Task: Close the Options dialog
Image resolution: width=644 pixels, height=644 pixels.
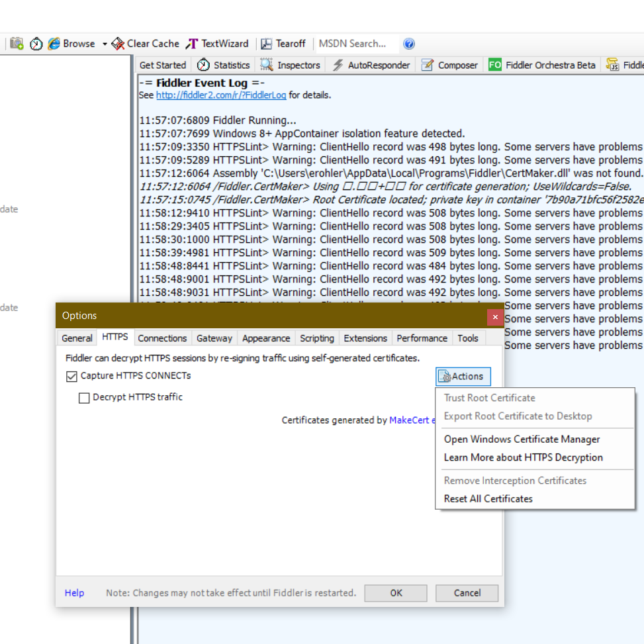Action: tap(495, 317)
